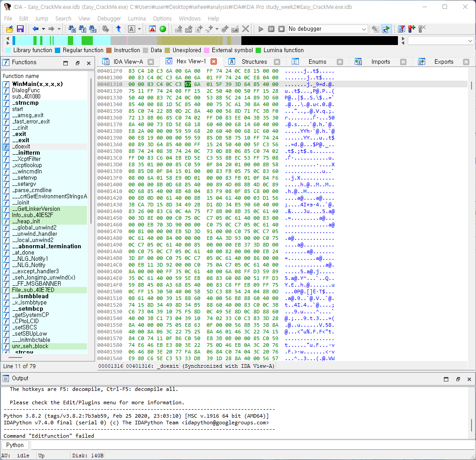476x460 pixels.
Task: Switch to the Enums tab
Action: (x=317, y=62)
